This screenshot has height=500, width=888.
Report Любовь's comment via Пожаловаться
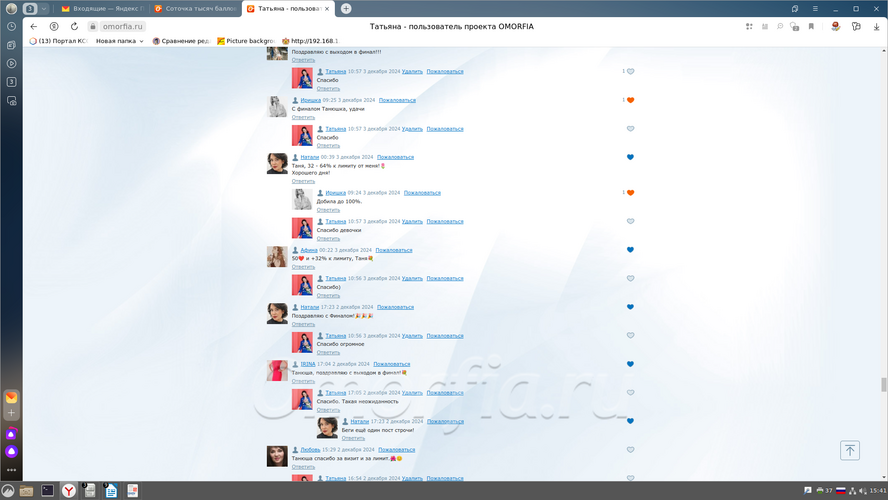[x=396, y=450]
